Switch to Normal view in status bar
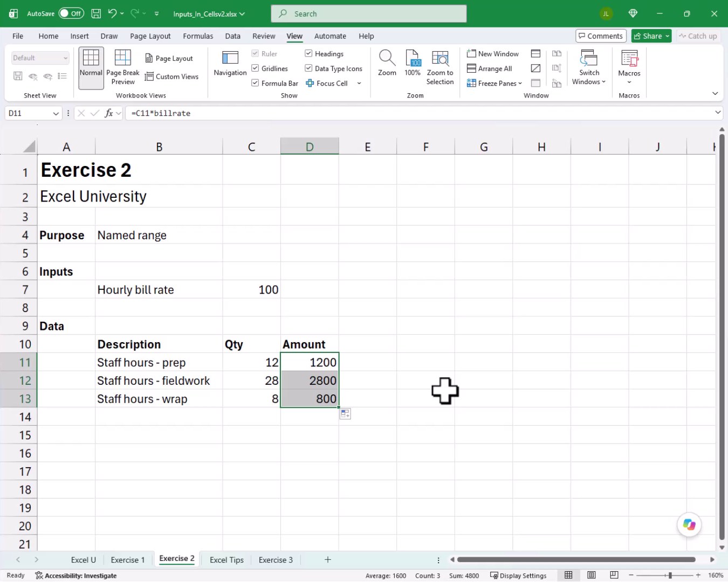Screen dimensions: 728x582 [x=568, y=576]
